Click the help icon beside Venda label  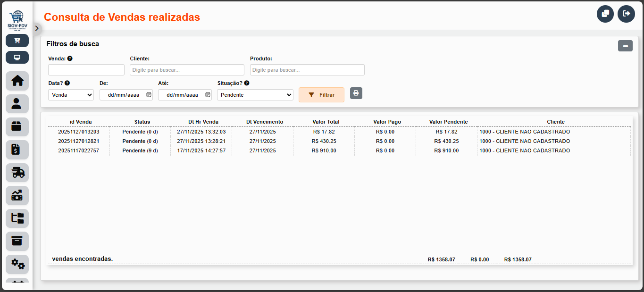tap(70, 58)
